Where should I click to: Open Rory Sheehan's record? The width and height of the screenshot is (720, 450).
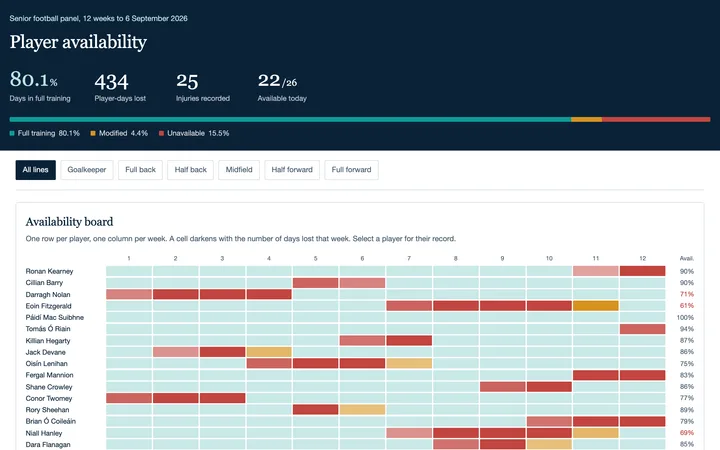point(47,410)
